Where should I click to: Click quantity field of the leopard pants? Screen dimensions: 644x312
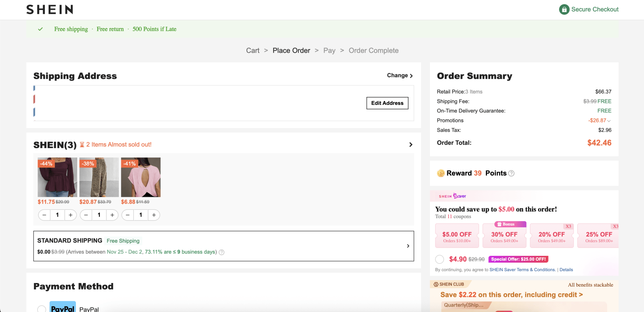point(99,215)
